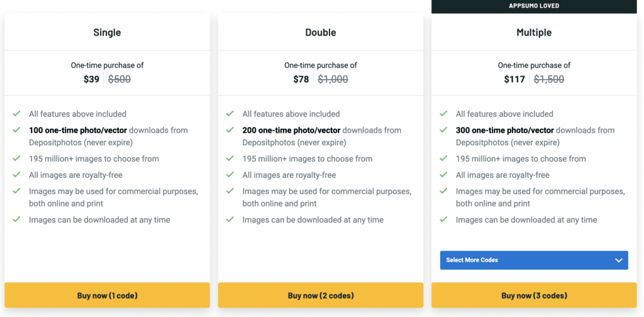Click checkmark beside Multiple's 'downloaded at any time'
The width and height of the screenshot is (644, 317).
coord(443,220)
